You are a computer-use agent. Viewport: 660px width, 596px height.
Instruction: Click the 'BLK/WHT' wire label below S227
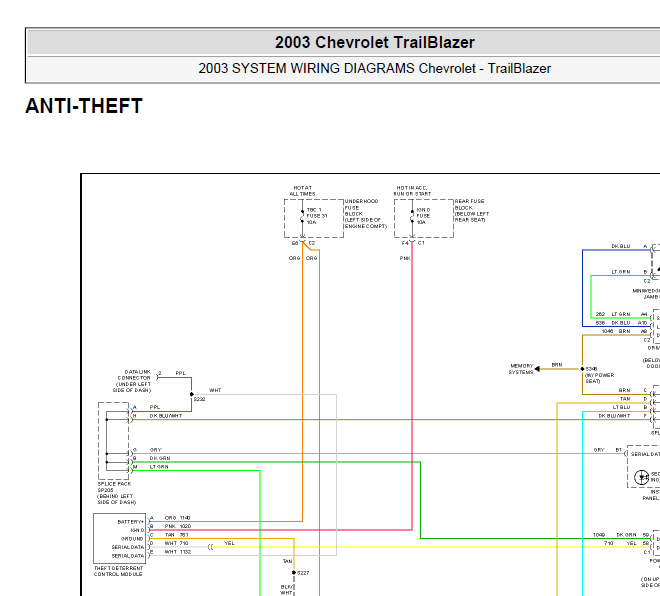287,590
